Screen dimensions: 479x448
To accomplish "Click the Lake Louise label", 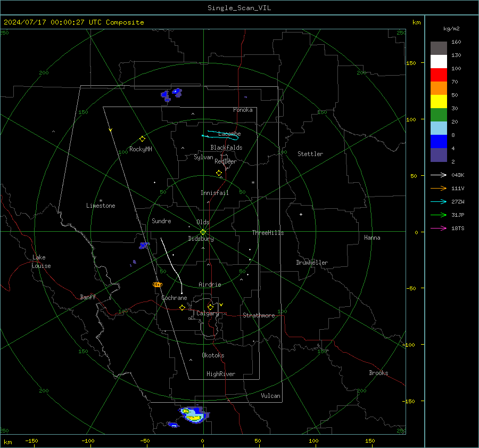I will [x=41, y=262].
